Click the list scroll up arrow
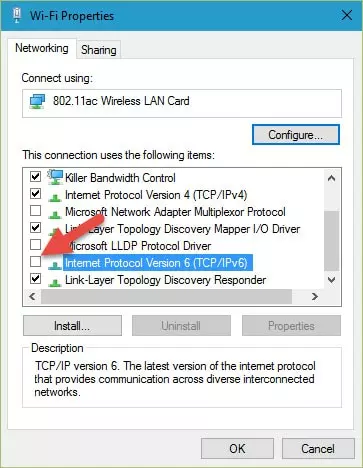The height and width of the screenshot is (468, 363). tap(331, 178)
